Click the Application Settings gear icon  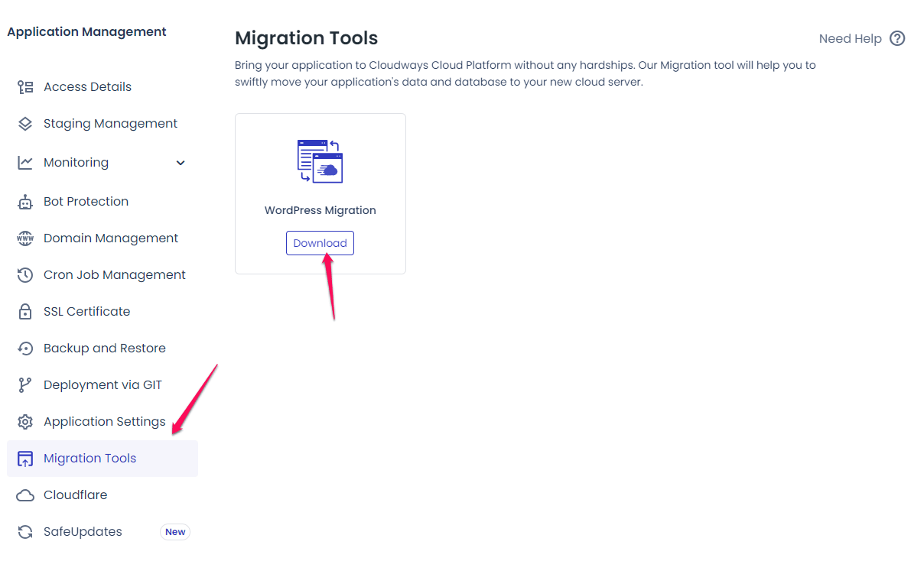[25, 422]
